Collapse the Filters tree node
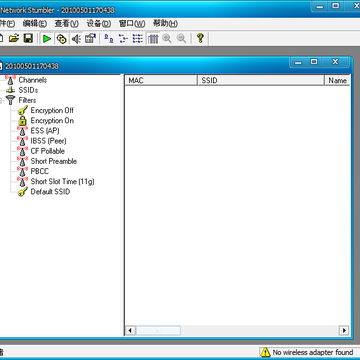This screenshot has height=360, width=360. point(1,100)
